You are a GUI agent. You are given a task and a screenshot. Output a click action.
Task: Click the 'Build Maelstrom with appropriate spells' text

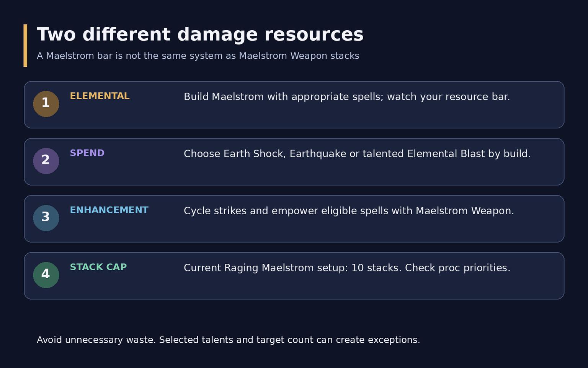[347, 97]
